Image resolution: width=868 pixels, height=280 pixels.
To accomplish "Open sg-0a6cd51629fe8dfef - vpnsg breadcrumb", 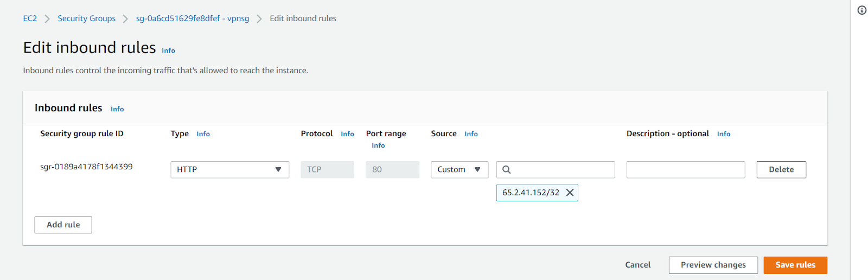I will click(193, 18).
